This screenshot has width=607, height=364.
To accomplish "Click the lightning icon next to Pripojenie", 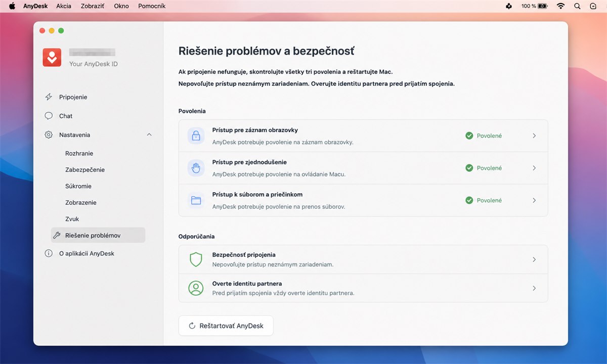I will click(x=49, y=97).
